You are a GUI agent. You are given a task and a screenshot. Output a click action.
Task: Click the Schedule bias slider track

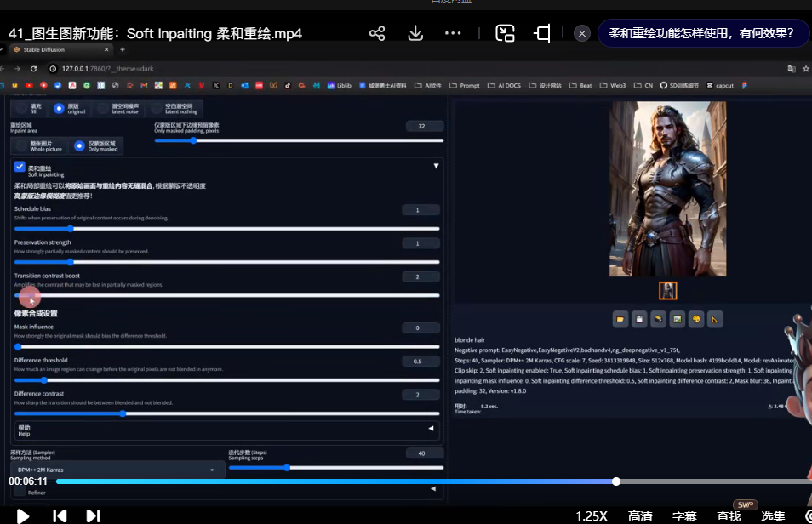(x=226, y=228)
